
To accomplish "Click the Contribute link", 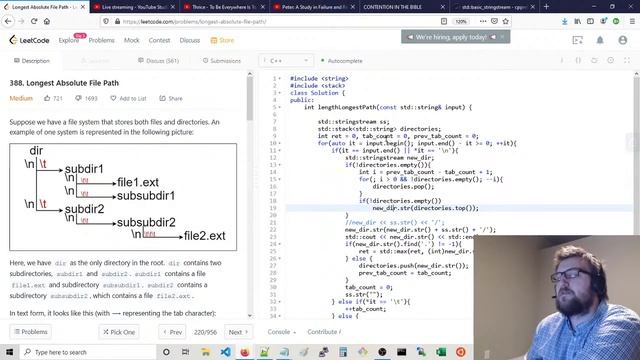I will click(324, 332).
